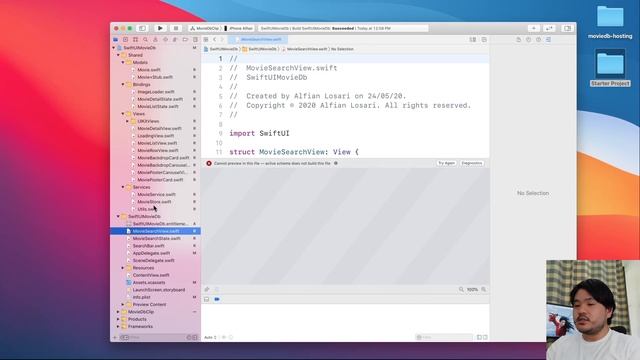Expand the UIKitViews folder

coord(127,121)
